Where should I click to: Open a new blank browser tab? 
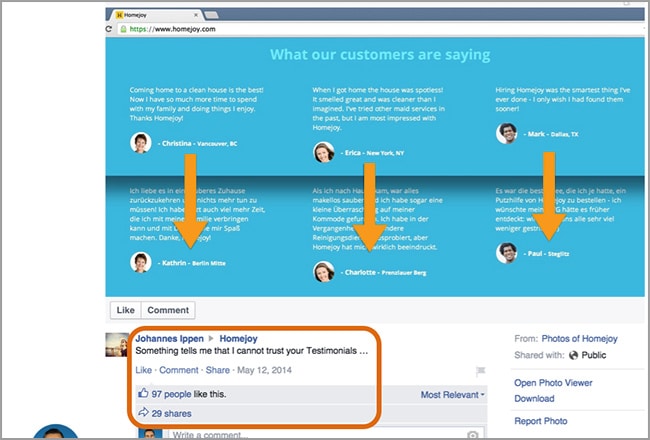[x=211, y=15]
